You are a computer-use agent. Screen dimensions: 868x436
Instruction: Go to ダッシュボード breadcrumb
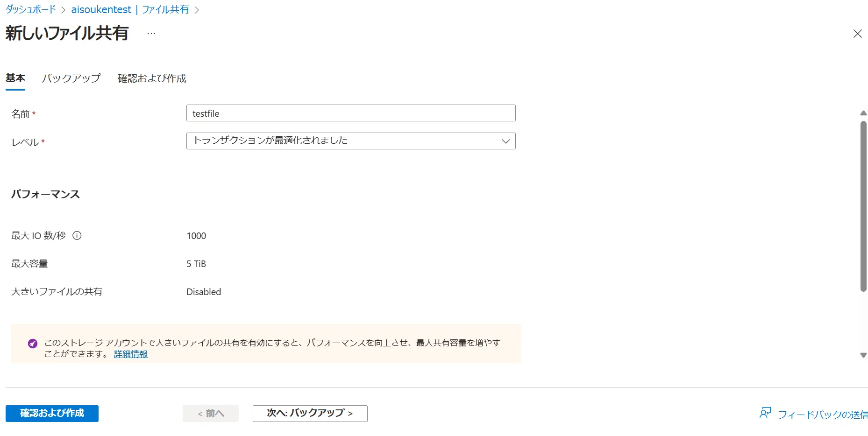pos(31,10)
